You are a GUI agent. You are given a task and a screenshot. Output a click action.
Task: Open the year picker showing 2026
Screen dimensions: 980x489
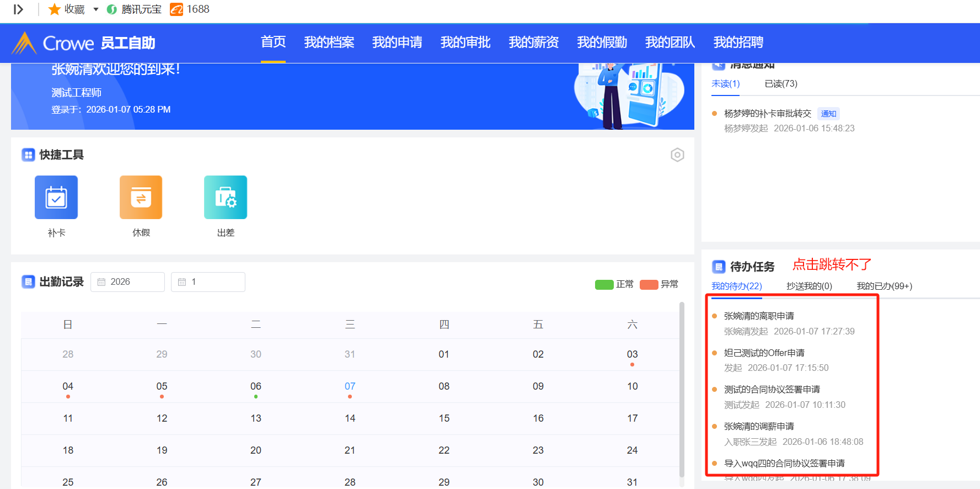(127, 281)
